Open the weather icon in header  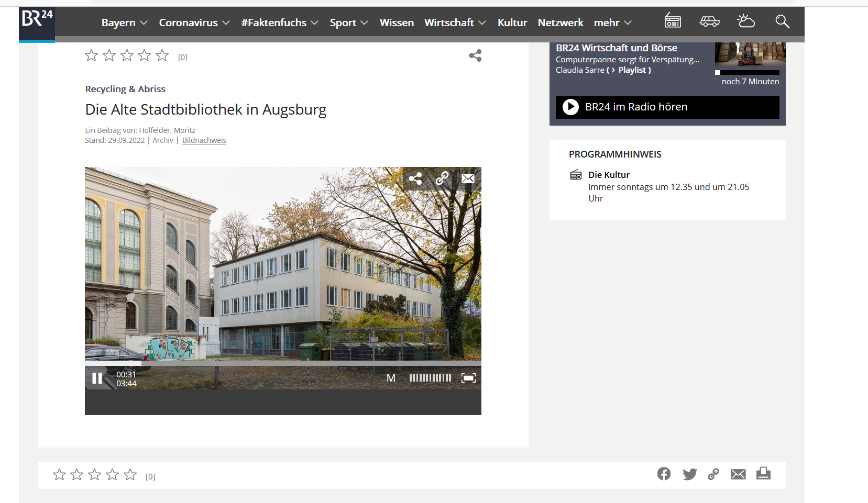coord(745,21)
